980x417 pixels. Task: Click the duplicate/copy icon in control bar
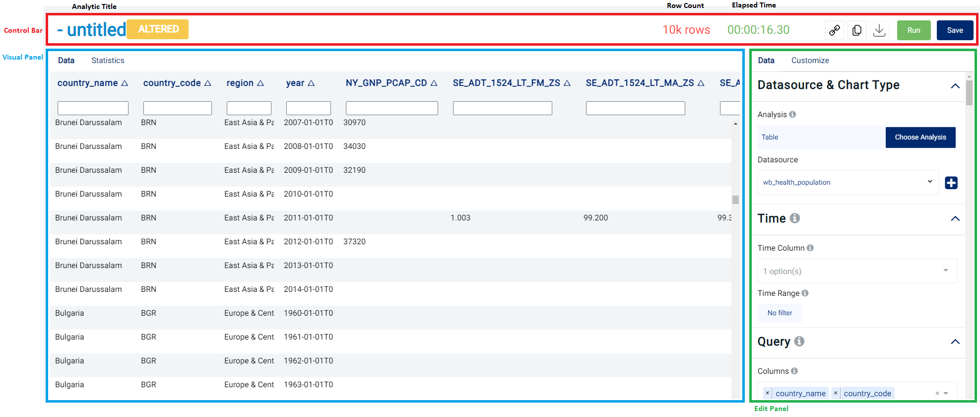pyautogui.click(x=857, y=30)
